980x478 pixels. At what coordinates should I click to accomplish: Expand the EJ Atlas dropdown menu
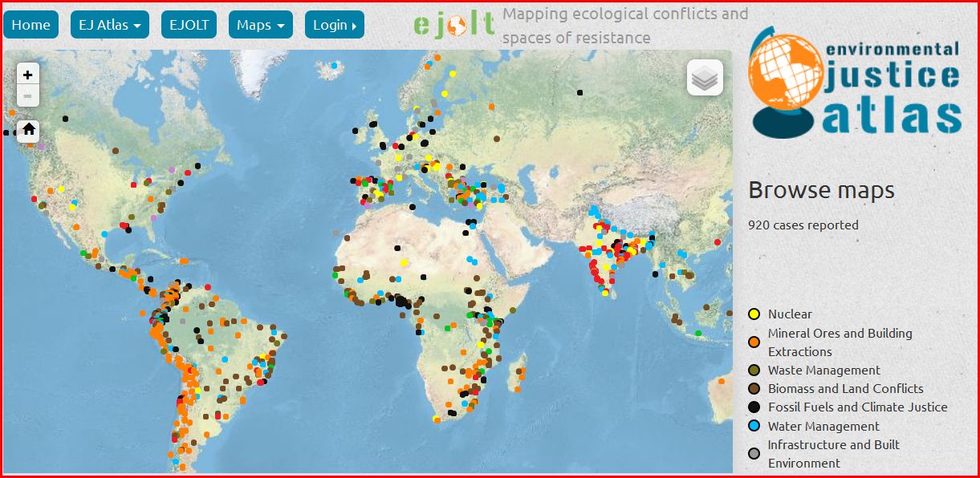[110, 25]
